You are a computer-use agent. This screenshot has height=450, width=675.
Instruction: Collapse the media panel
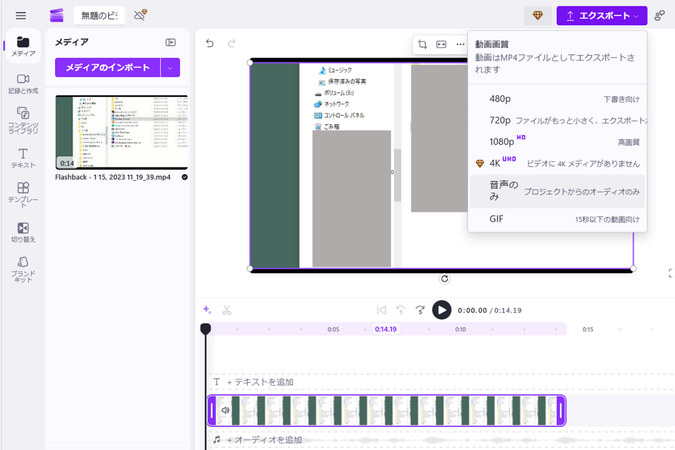[171, 42]
